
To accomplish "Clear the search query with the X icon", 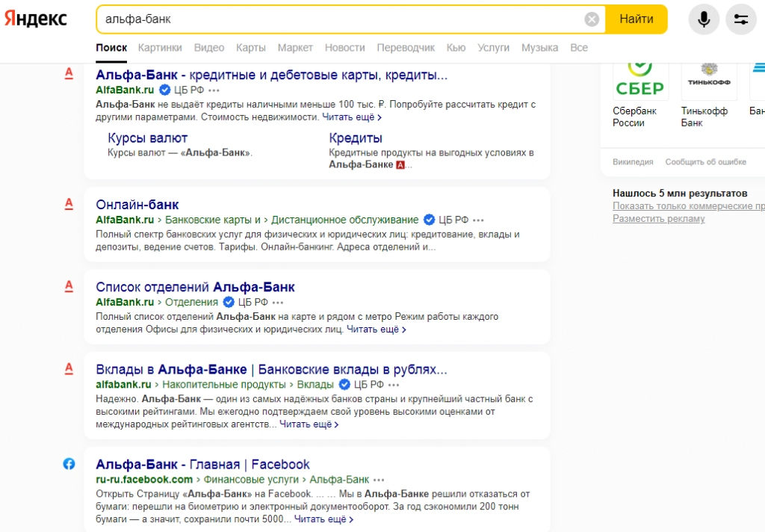I will click(x=592, y=19).
